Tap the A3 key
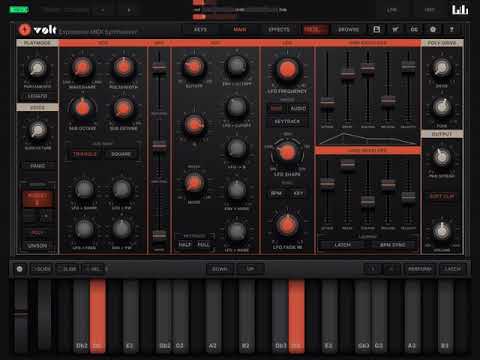 412,316
